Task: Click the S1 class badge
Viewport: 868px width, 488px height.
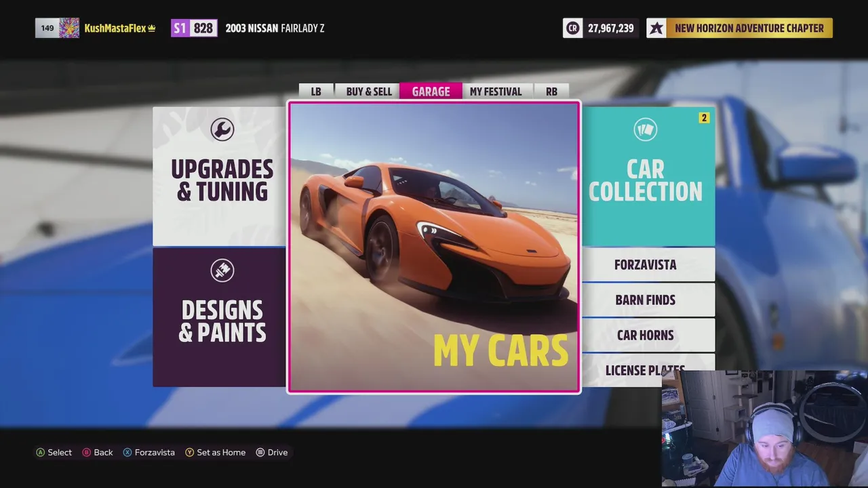Action: coord(180,28)
